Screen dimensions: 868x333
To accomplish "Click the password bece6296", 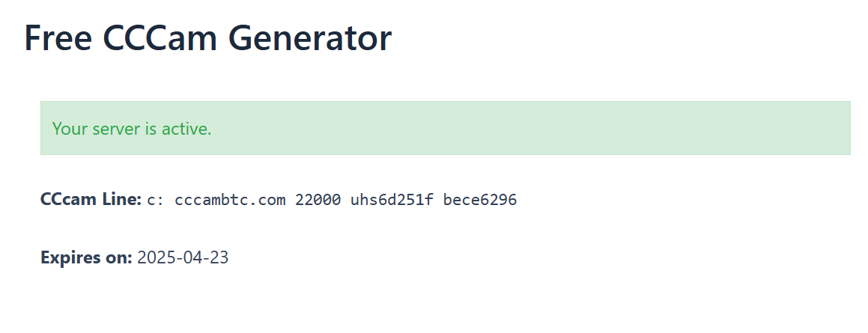I will point(480,200).
